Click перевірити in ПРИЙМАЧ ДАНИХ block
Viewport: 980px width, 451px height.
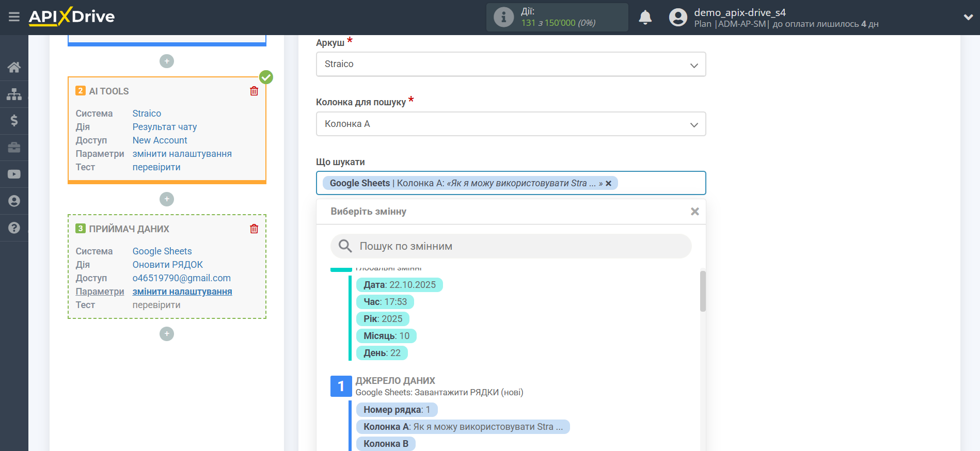(x=156, y=305)
